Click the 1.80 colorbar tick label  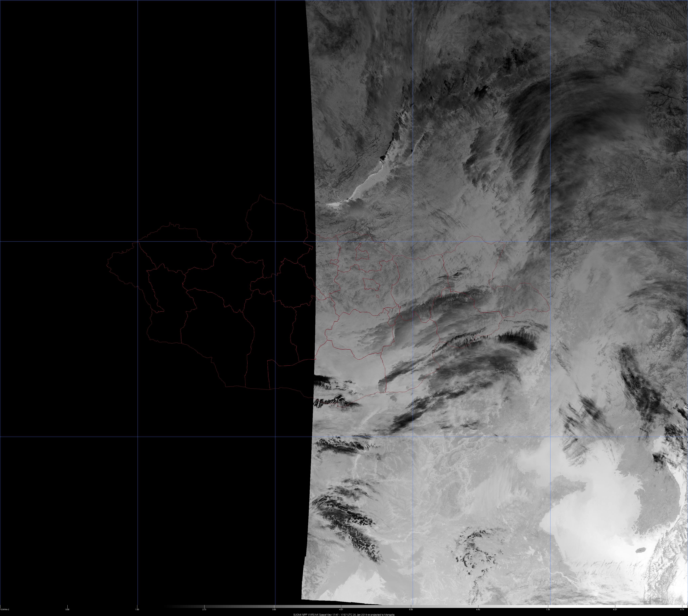pyautogui.click(x=137, y=610)
